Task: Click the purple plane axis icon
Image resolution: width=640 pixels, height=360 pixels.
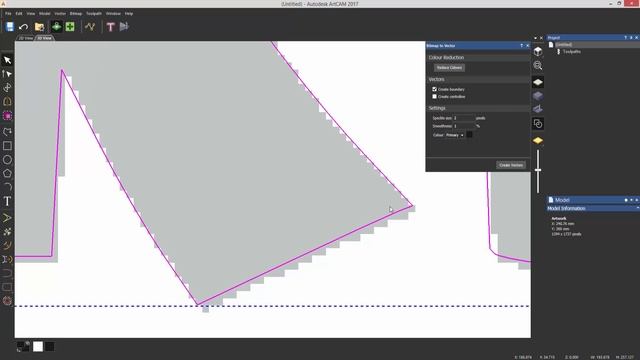Action: (538, 109)
